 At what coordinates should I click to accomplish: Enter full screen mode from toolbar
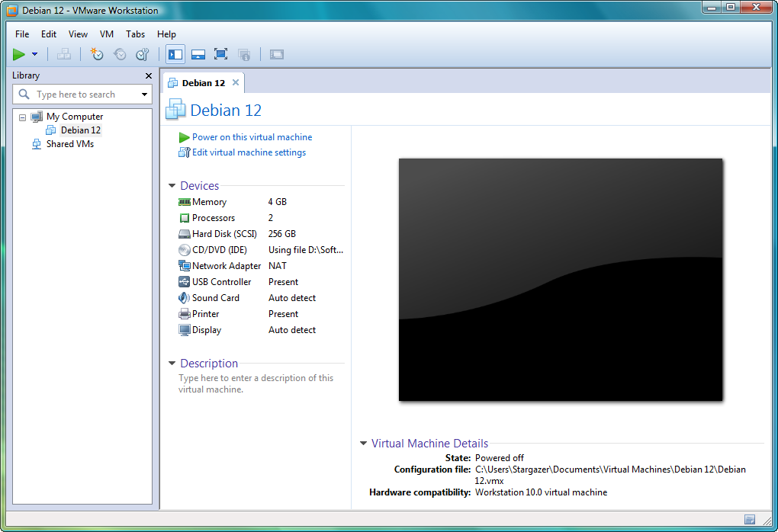point(221,54)
